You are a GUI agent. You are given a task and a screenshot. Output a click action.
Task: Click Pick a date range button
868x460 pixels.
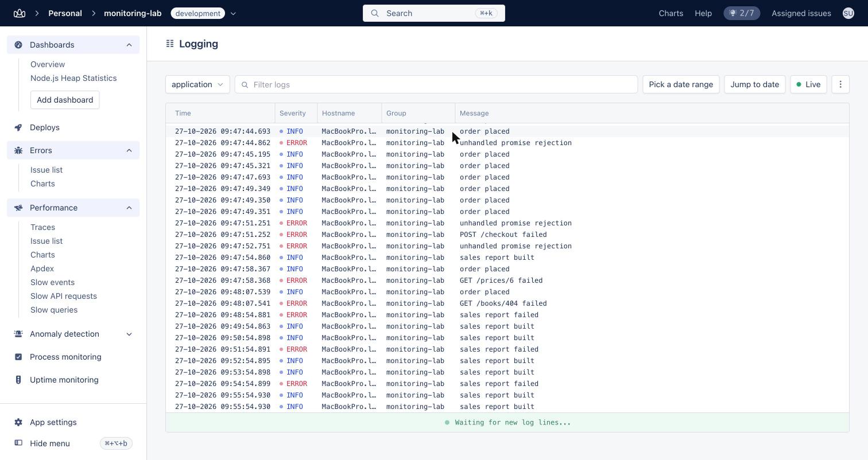[681, 84]
